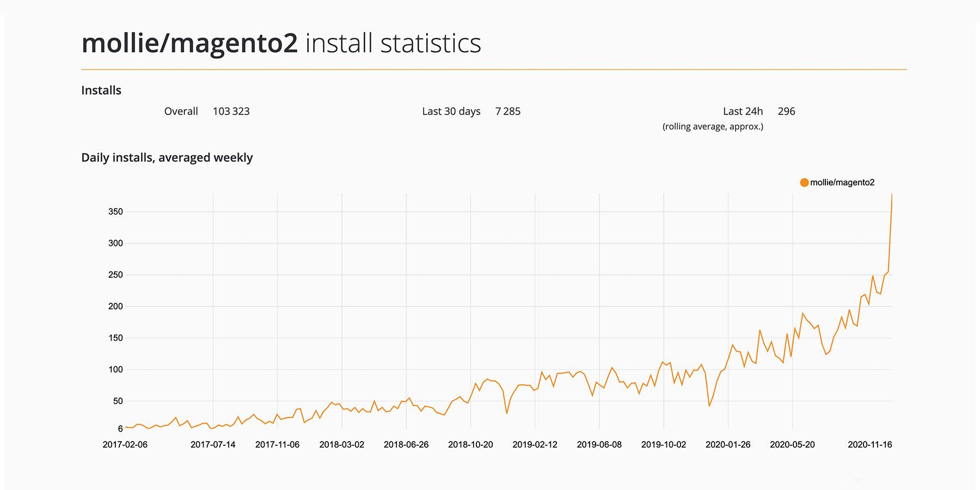Viewport: 980px width, 490px height.
Task: Click the x-axis date '2019-06-08'
Action: [599, 445]
